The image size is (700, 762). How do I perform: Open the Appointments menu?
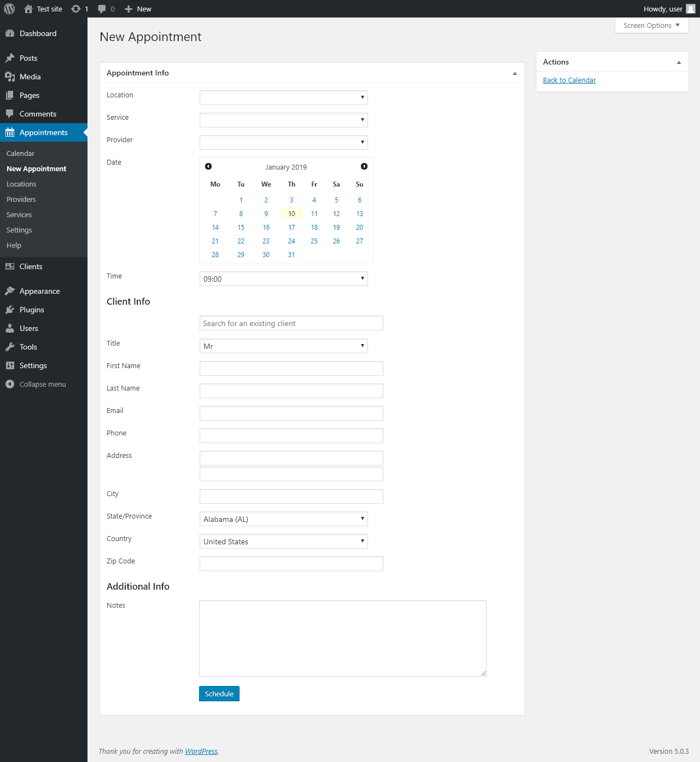point(44,132)
